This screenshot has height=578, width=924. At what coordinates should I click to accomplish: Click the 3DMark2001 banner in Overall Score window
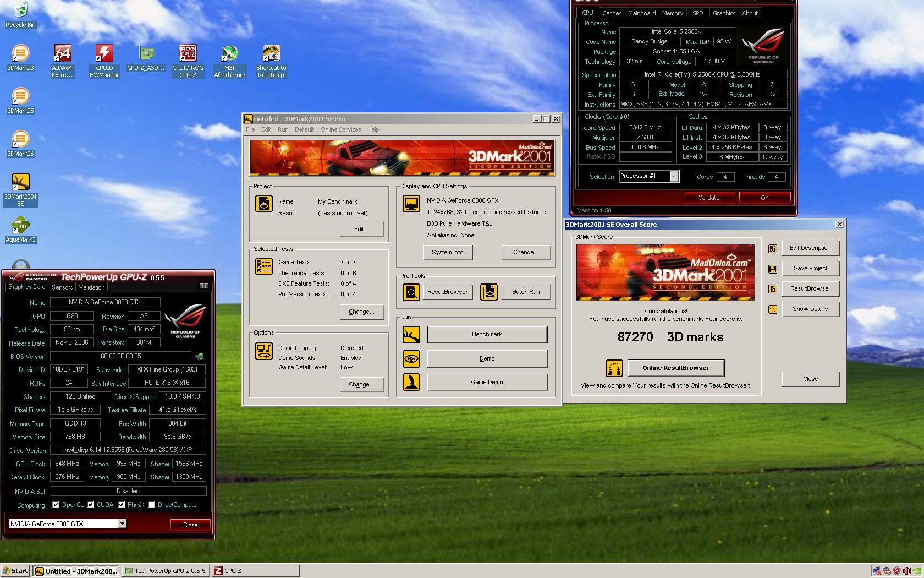665,272
